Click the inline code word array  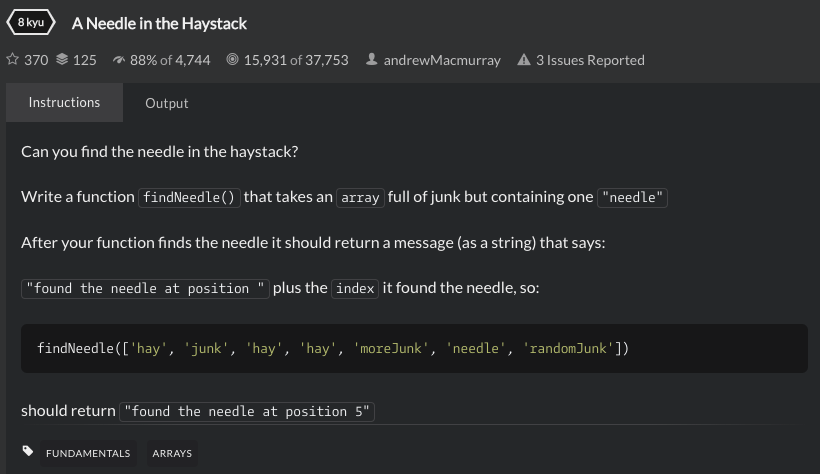tap(360, 198)
